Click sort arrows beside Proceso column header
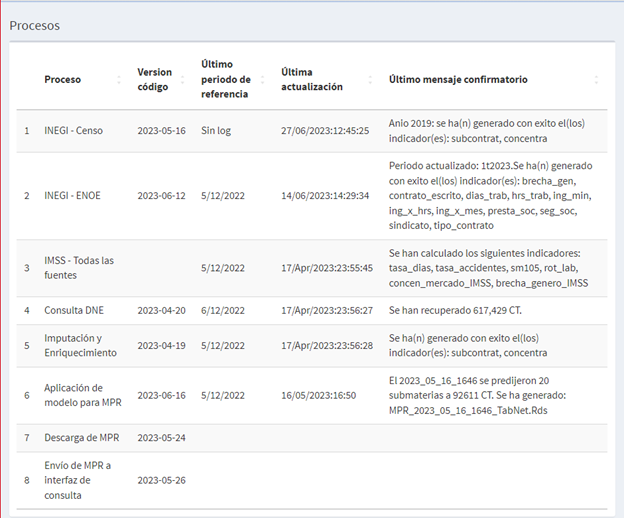The width and height of the screenshot is (624, 518). tap(119, 80)
